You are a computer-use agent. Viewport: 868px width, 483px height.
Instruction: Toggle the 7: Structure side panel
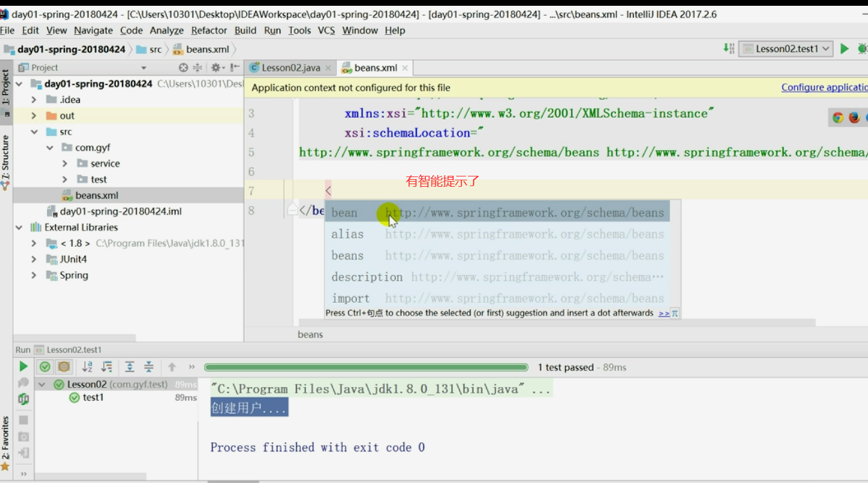[6, 162]
